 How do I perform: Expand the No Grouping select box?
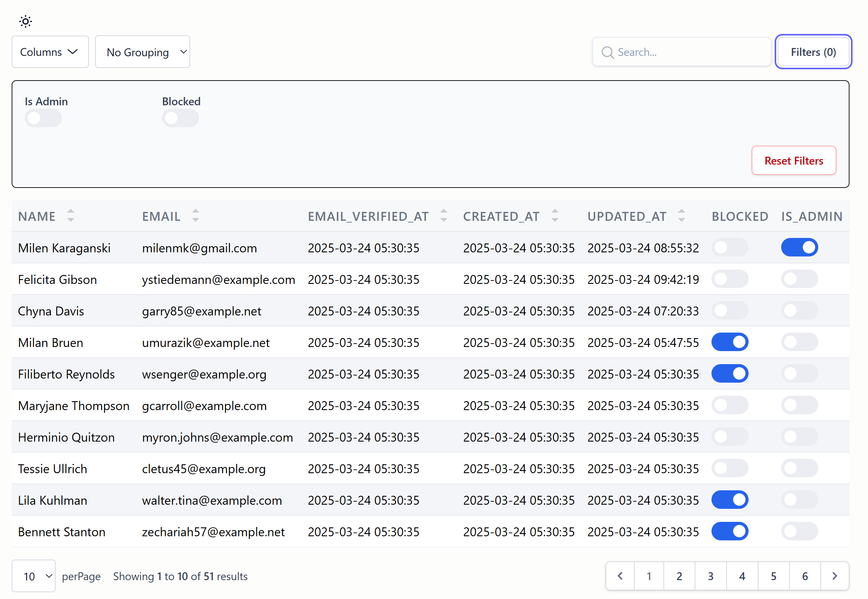pyautogui.click(x=142, y=52)
